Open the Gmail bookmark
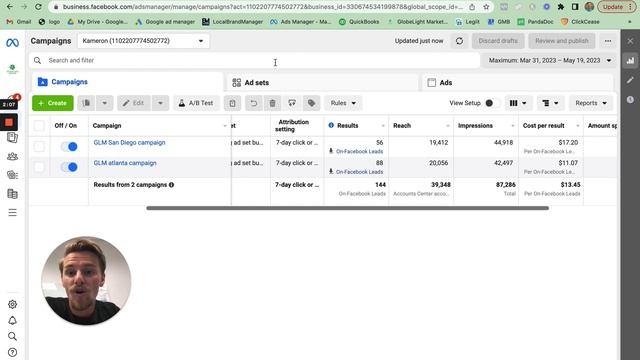Viewport: 640px width, 360px height. point(19,22)
